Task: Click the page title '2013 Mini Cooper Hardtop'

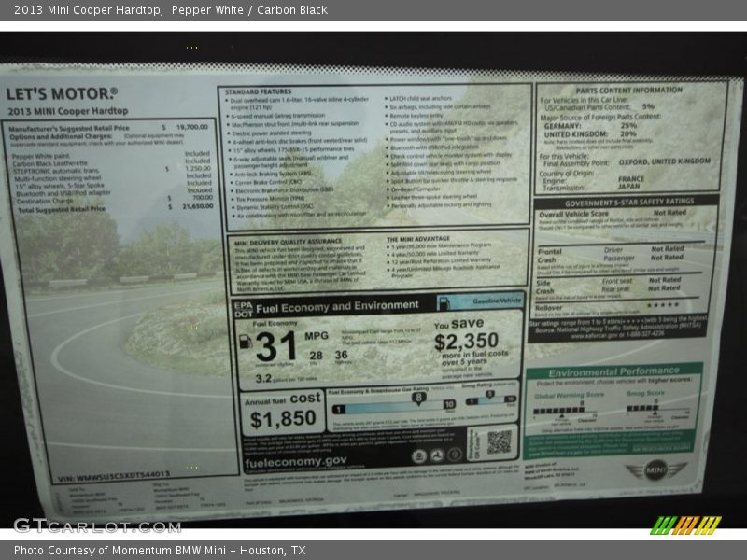Action: [87, 10]
